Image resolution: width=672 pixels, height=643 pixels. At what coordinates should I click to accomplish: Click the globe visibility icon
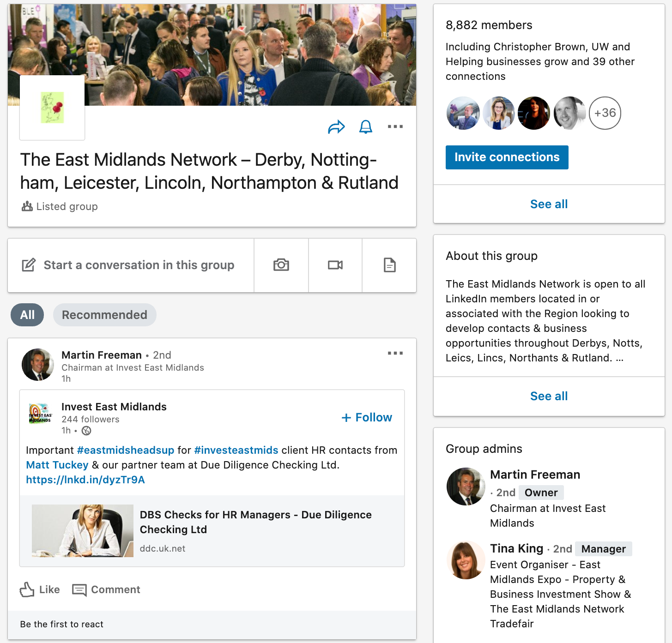pos(86,431)
